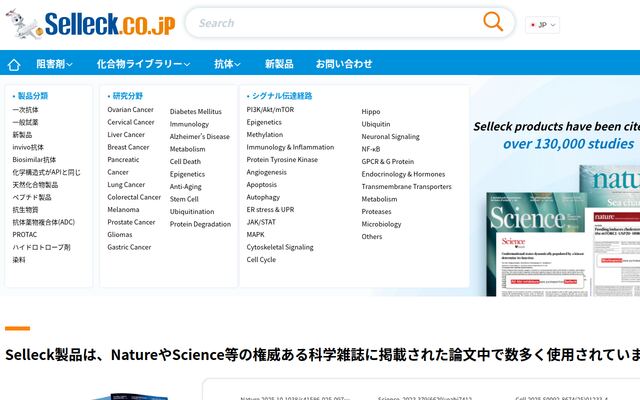Open Apoptosis signaling pathway
Viewport: 640px width, 400px height.
[x=262, y=185]
